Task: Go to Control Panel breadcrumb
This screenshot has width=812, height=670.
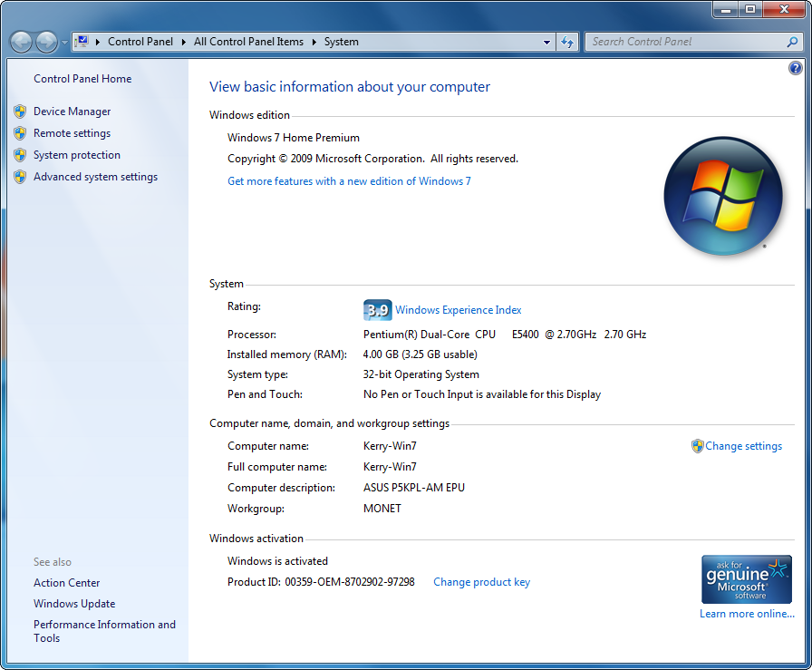Action: point(140,42)
